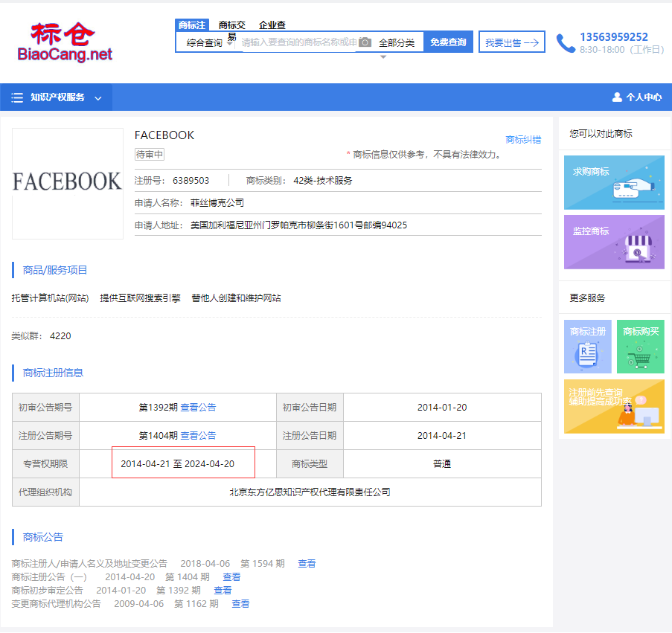Click the phone number 13563959252
672x633 pixels.
[x=614, y=37]
